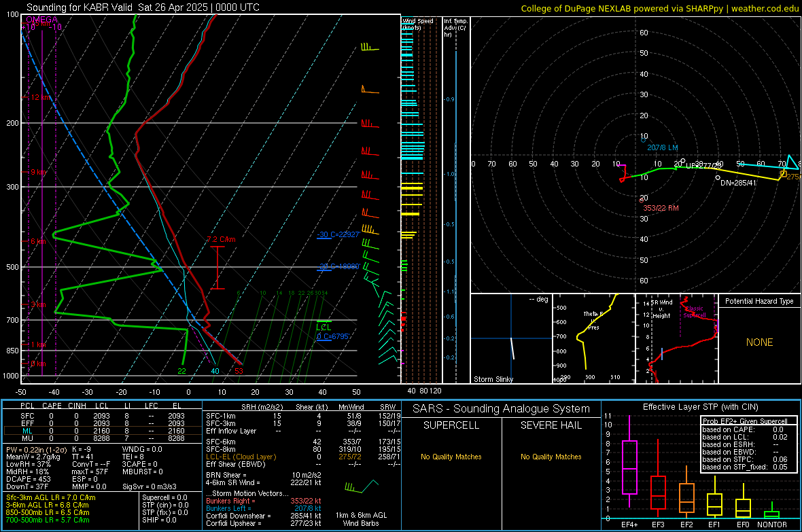Viewport: 802px width, 532px height.
Task: Select the highlighted ML parcel row
Action: pos(103,431)
